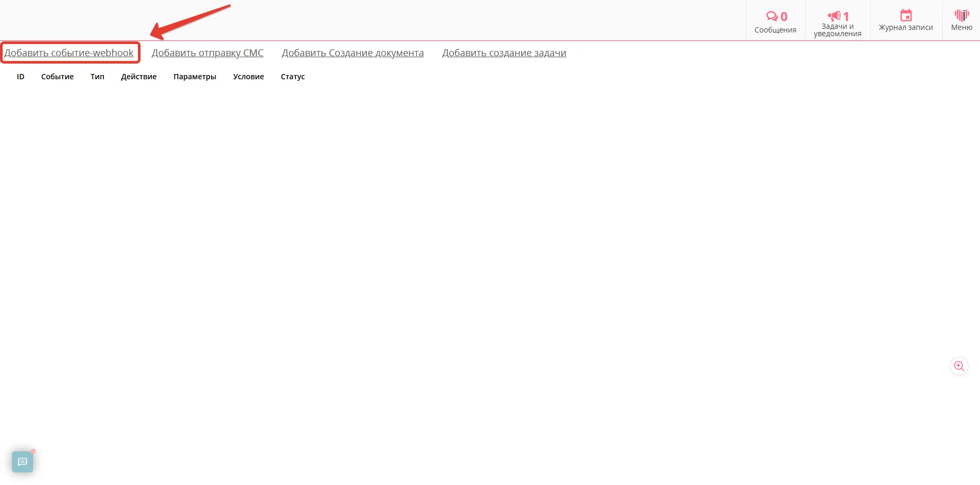Click Добавить создание задачи link
This screenshot has height=485, width=980.
point(504,53)
